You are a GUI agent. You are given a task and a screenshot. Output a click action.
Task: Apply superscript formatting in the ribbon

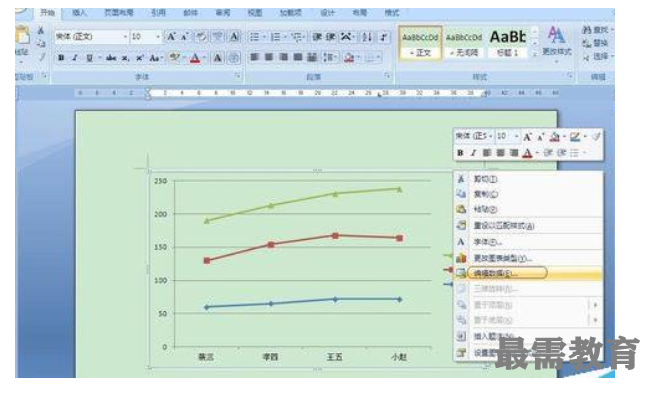pyautogui.click(x=140, y=58)
